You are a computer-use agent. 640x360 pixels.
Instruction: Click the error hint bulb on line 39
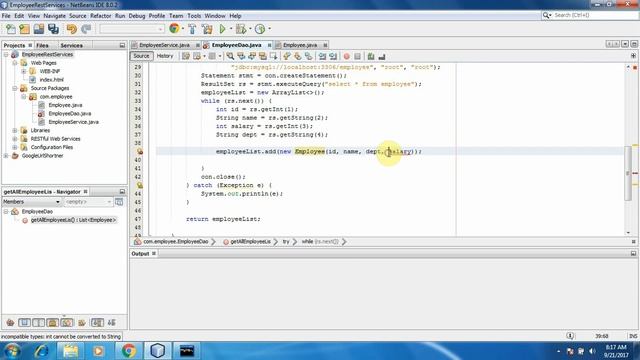pos(140,151)
